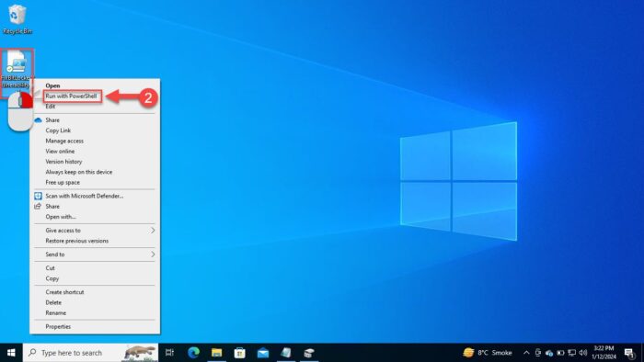644x362 pixels.
Task: Click the Task View taskbar icon
Action: 169,353
